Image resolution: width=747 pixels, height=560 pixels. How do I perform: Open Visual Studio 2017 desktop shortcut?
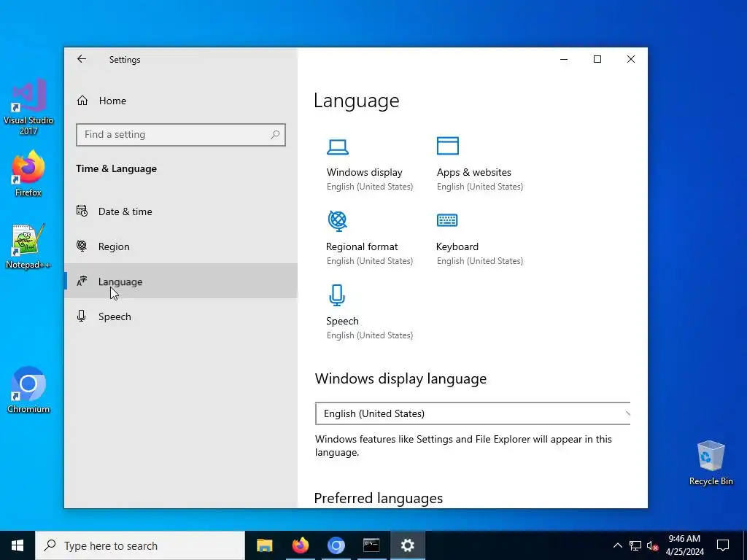[28, 107]
